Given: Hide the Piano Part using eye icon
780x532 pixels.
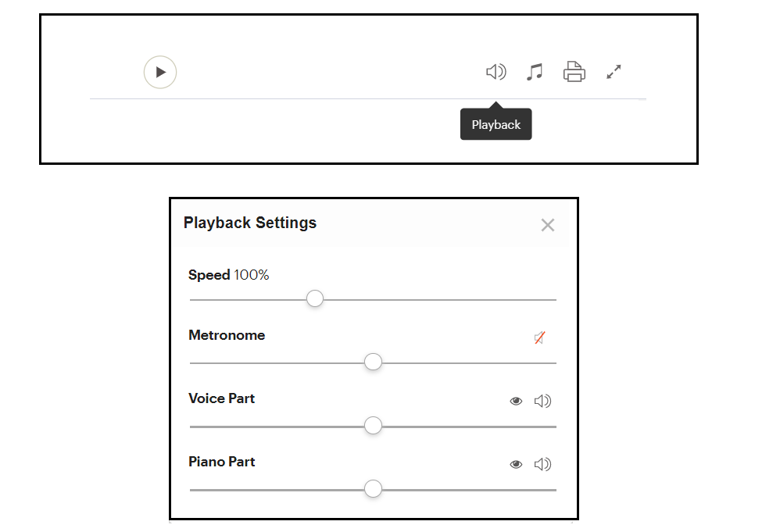Looking at the screenshot, I should [516, 464].
